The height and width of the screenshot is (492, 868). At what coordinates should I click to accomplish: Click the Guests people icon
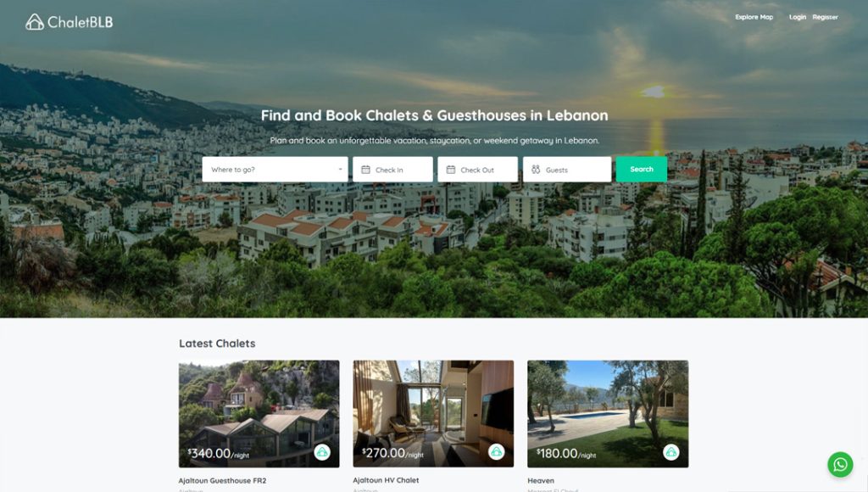(x=536, y=170)
